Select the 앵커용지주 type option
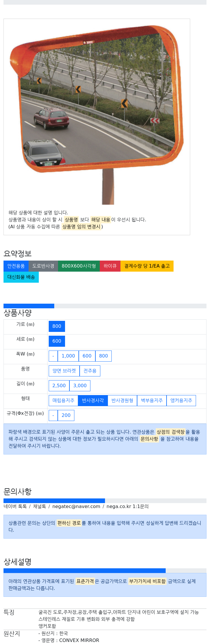 [181, 401]
